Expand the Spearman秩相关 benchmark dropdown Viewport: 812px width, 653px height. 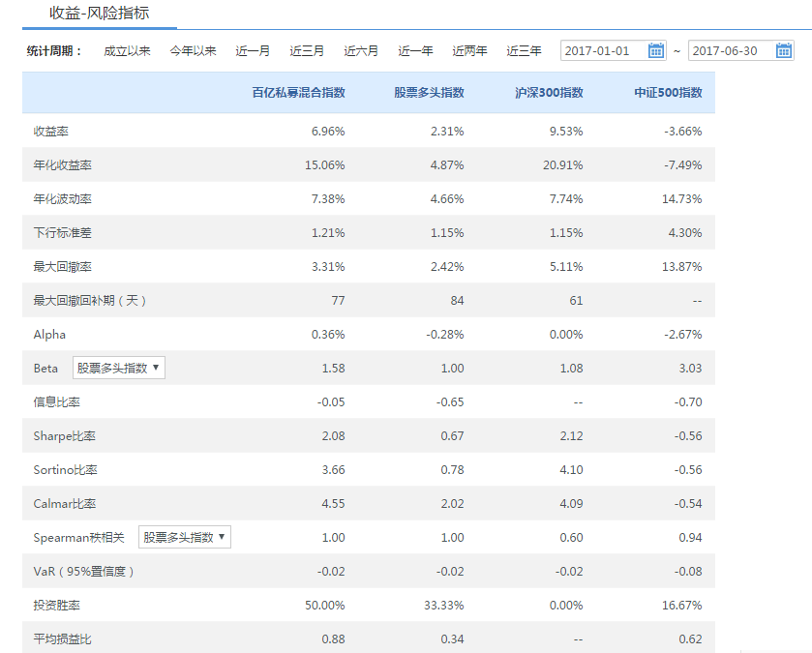coord(184,537)
